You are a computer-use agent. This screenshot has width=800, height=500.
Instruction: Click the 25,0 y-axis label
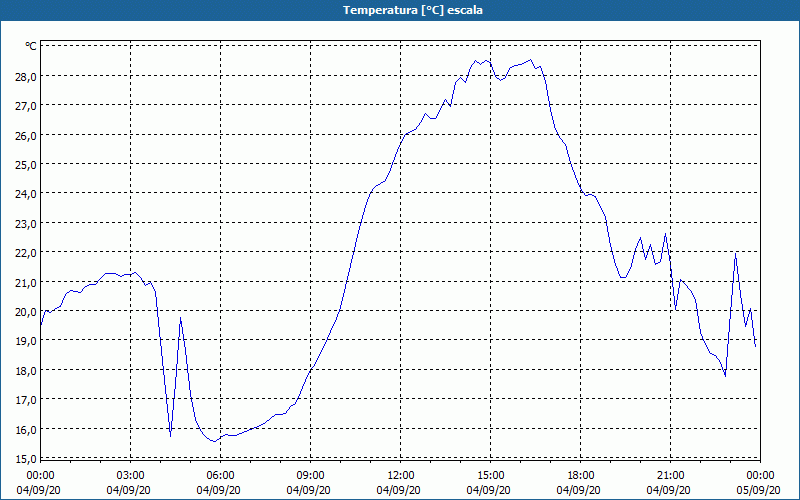pos(27,164)
